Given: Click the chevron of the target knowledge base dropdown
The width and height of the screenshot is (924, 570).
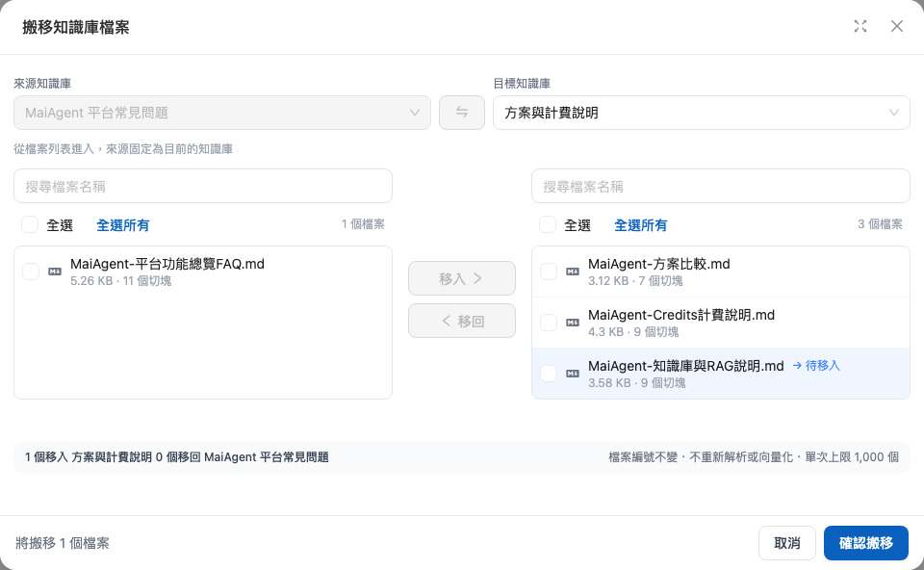Looking at the screenshot, I should pos(894,113).
